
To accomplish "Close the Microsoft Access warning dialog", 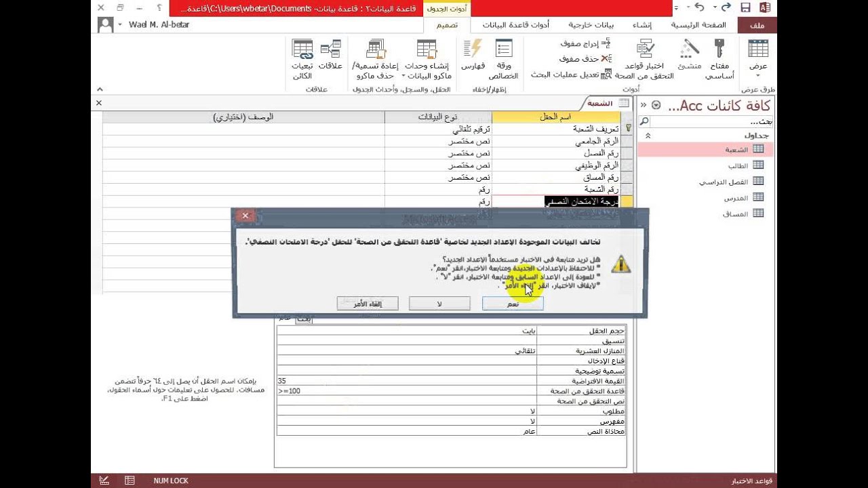I will point(245,216).
